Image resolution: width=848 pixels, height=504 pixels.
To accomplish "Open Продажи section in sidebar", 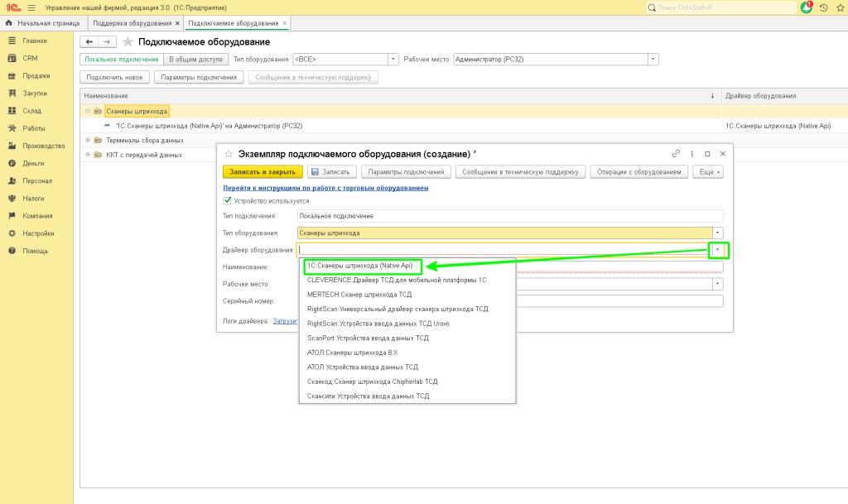I will (36, 75).
